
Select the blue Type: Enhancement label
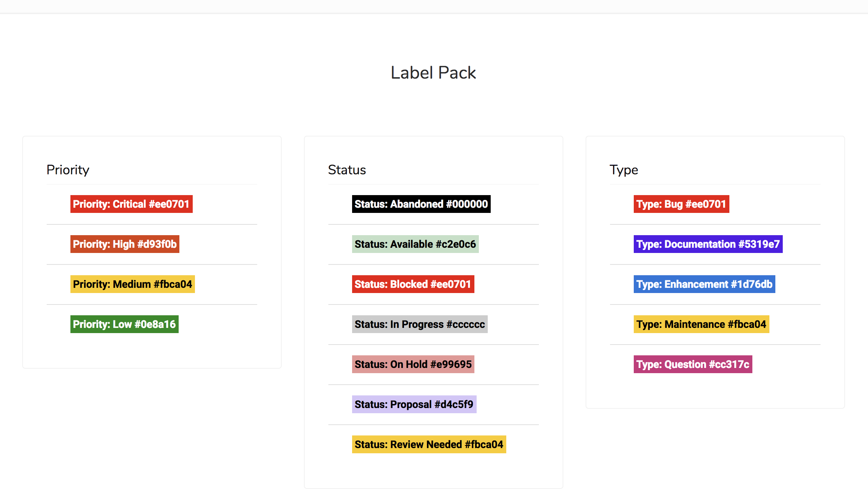click(704, 284)
